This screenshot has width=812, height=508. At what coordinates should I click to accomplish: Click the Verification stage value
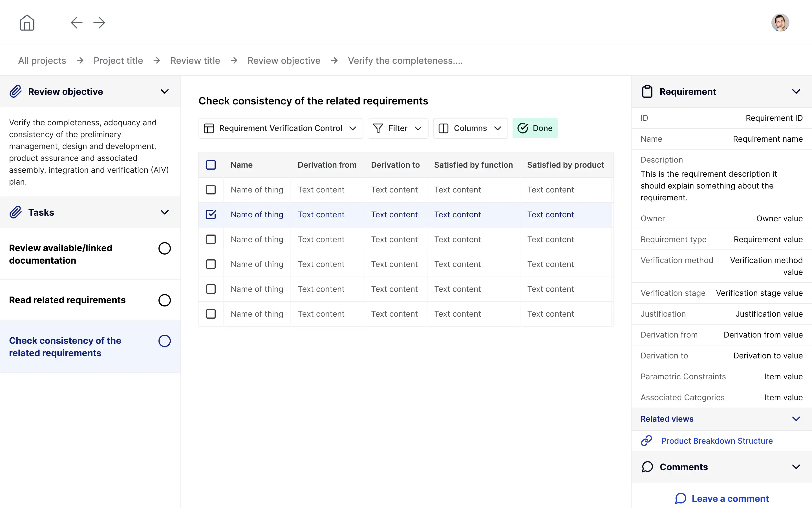coord(759,293)
